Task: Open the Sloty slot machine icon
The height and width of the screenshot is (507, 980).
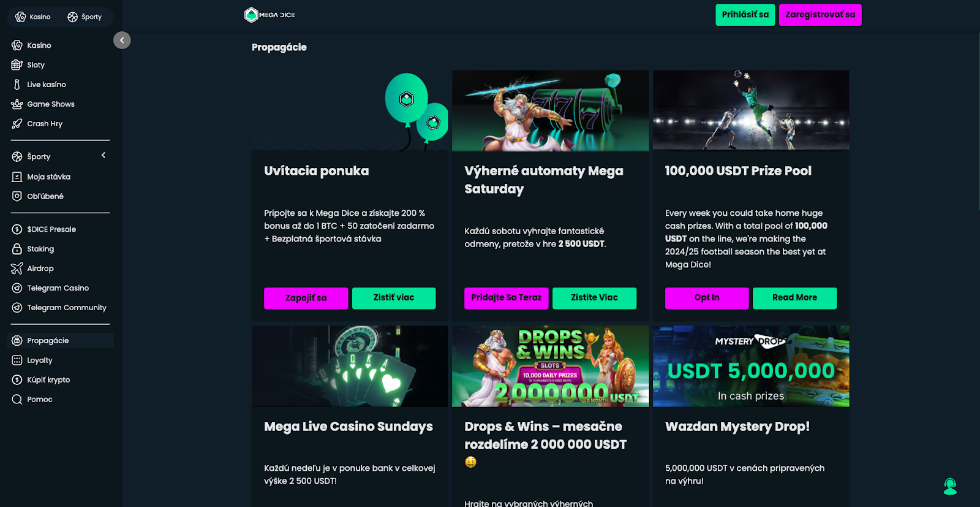Action: coord(17,65)
